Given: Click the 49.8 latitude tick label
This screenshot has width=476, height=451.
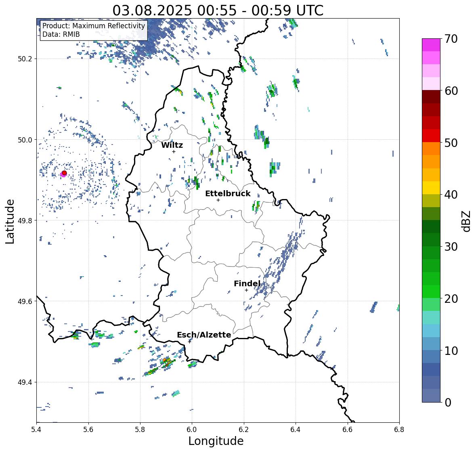Looking at the screenshot, I should click(25, 220).
